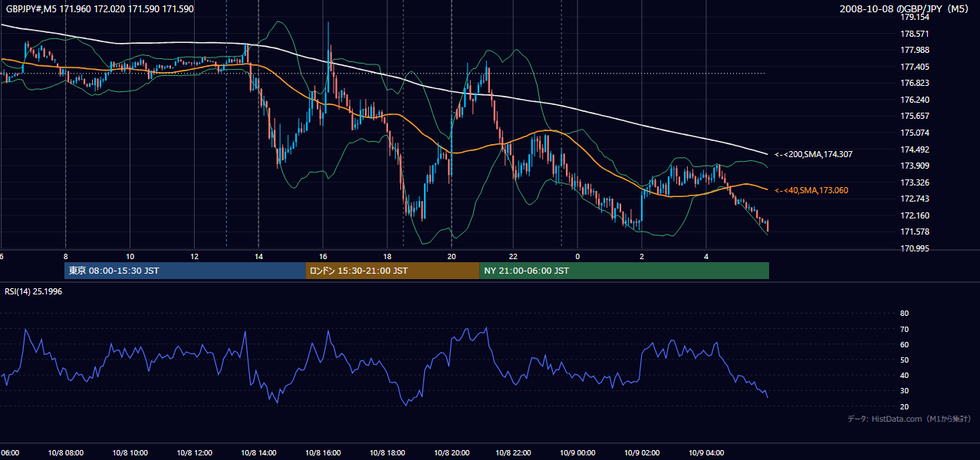Click the 40 SMA label 173.060
The image size is (980, 460).
click(811, 190)
